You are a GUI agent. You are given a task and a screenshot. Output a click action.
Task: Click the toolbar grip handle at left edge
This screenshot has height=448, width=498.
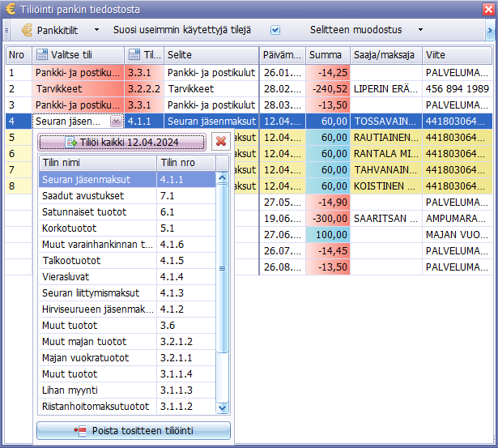[x=6, y=30]
